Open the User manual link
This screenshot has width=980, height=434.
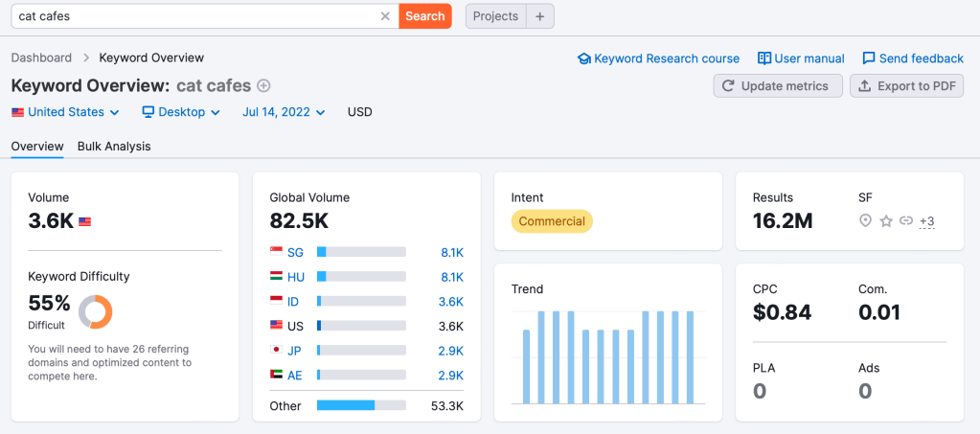[801, 58]
